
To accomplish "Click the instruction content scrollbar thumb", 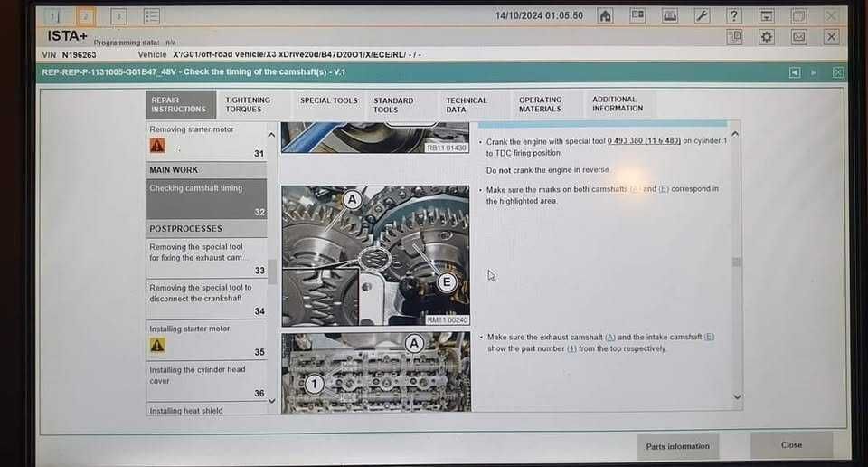I will [x=736, y=262].
